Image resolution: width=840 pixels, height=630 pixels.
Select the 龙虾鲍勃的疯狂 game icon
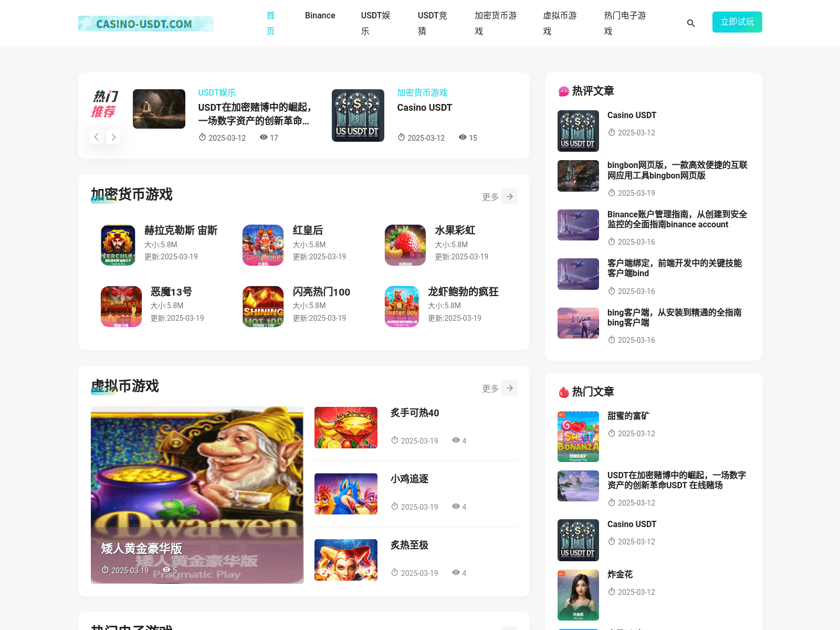tap(402, 306)
